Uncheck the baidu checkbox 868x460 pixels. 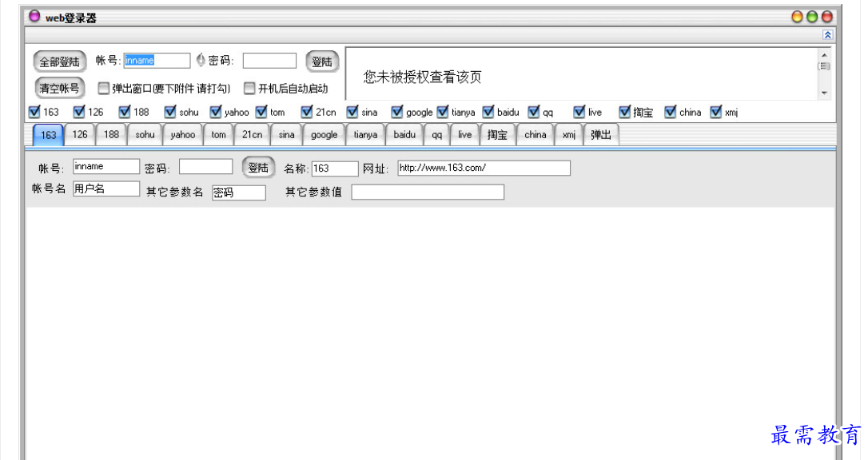point(488,112)
